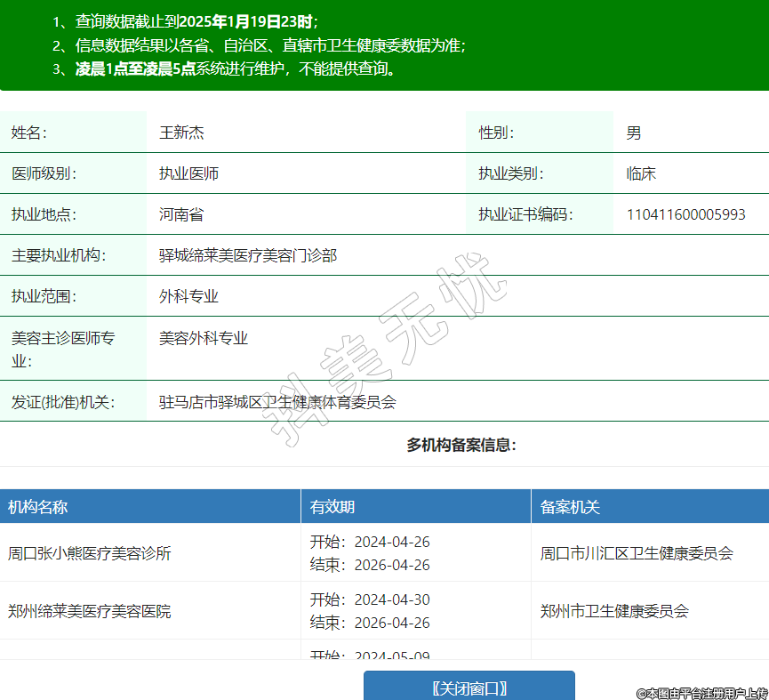
Task: Select the 周口张小熊医疗美容诊所 institution entry
Action: [x=90, y=553]
